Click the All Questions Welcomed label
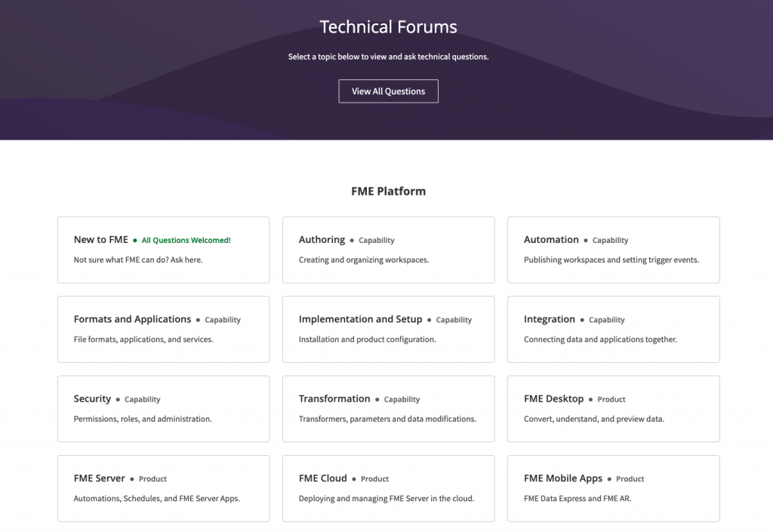 [186, 240]
